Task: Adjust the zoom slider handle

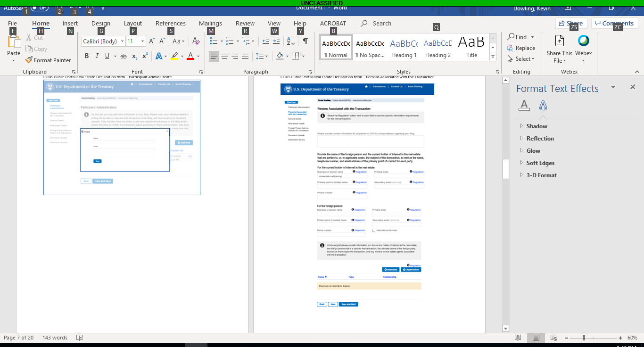Action: pos(584,338)
